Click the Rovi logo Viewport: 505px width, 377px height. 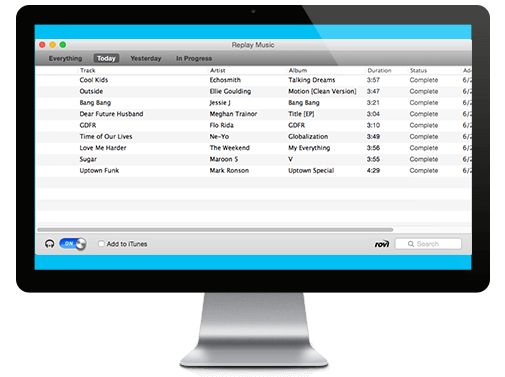click(x=382, y=244)
